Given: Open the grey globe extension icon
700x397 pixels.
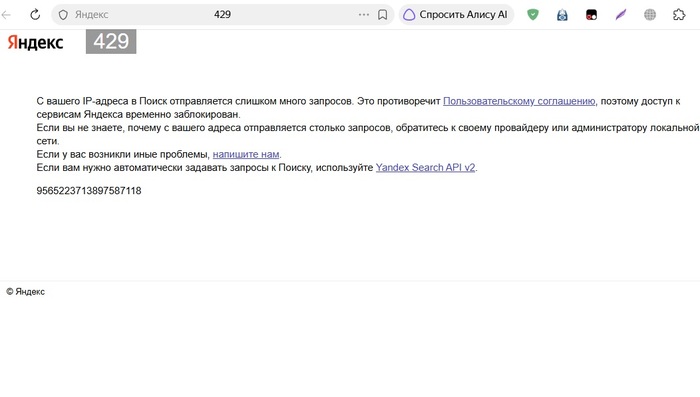Looking at the screenshot, I should coord(650,15).
